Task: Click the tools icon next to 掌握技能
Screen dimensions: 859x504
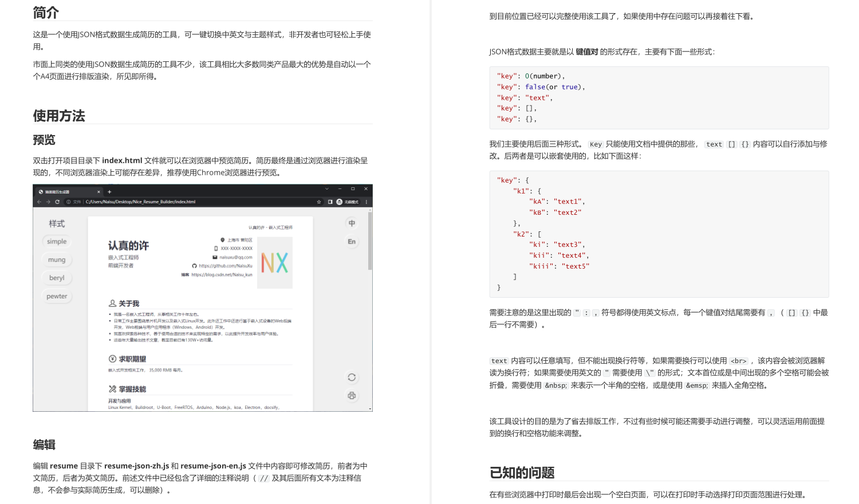Action: coord(112,389)
